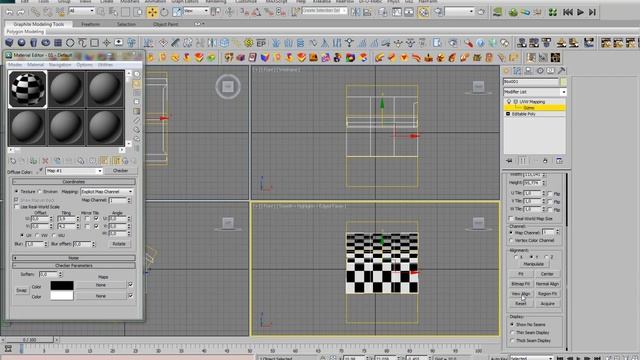The image size is (640, 360).
Task: Toggle U Tile Flip checkbox
Action: pos(551,193)
